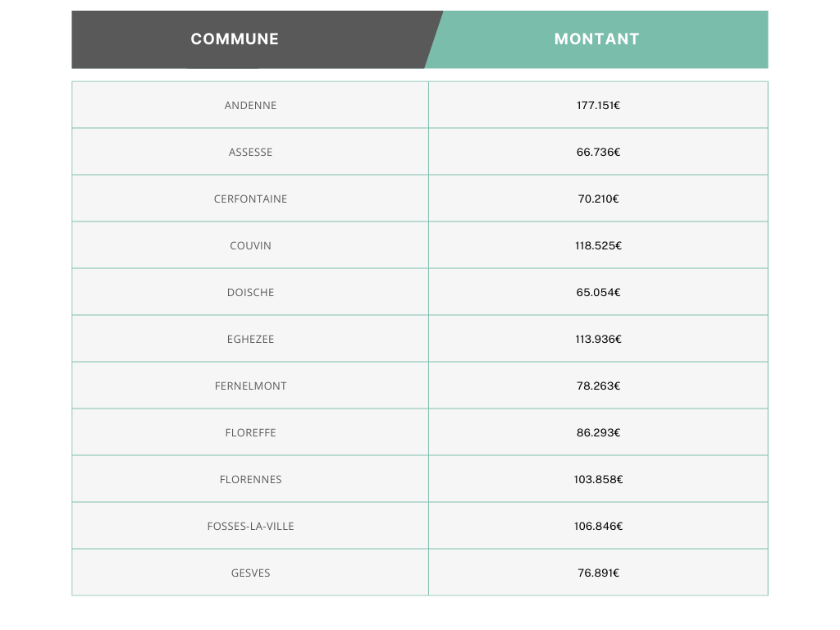Select the FLOREFFE commune cell
840x630 pixels.
click(250, 433)
